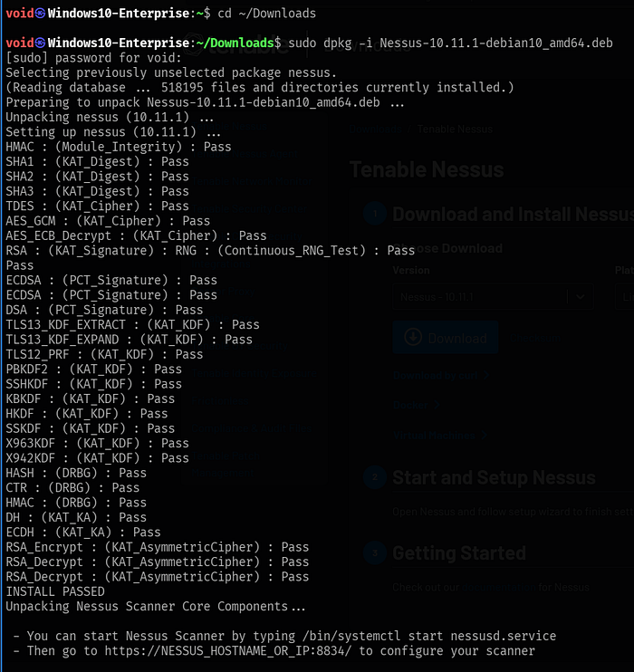Expand 'Download by curl' in the browser behind

coord(441,376)
